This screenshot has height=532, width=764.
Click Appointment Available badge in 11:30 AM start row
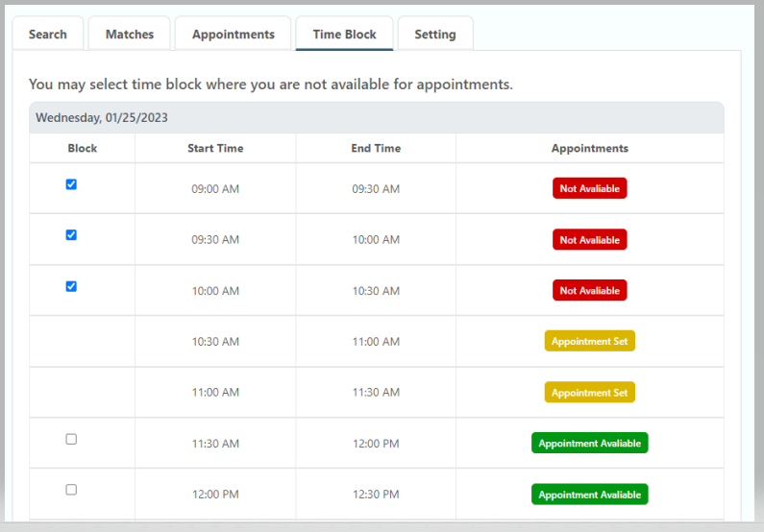589,443
